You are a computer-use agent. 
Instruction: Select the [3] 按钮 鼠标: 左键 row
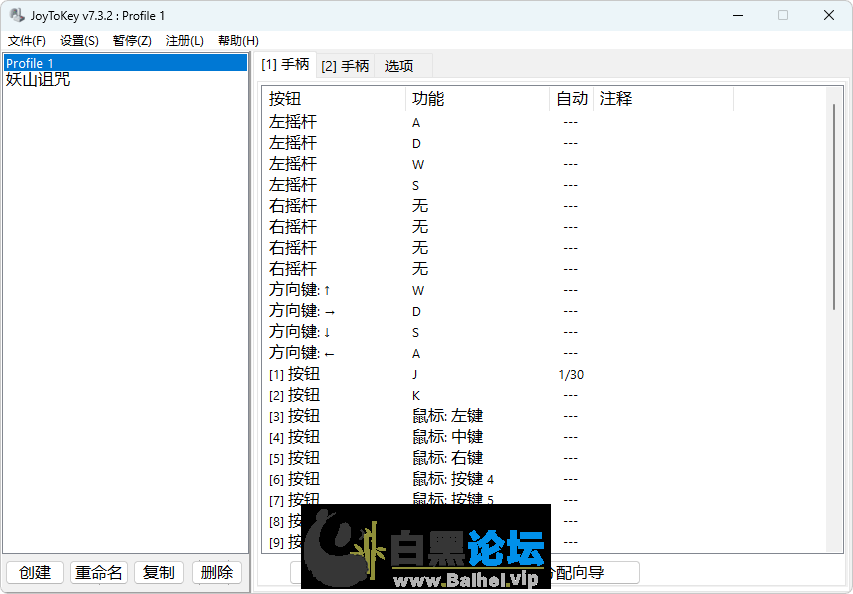(544, 416)
